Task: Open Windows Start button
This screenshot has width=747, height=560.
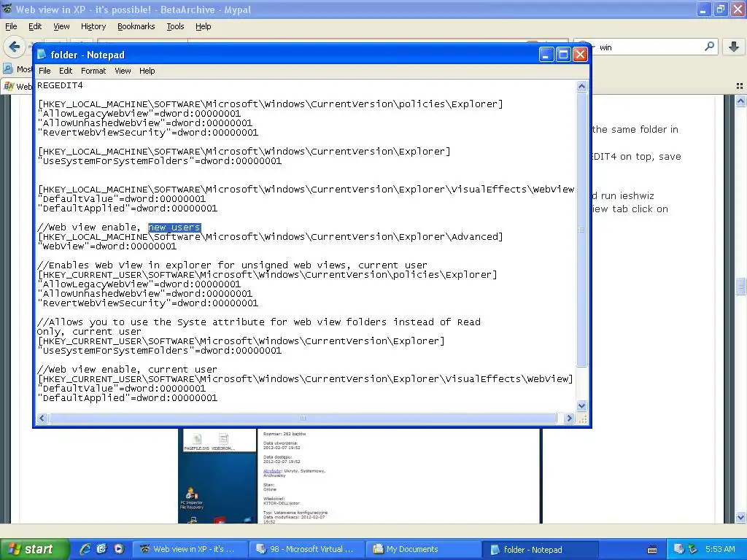Action: pyautogui.click(x=34, y=549)
